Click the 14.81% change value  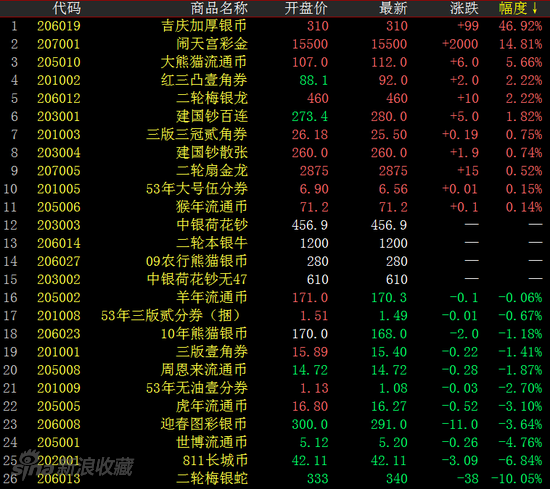coord(521,44)
